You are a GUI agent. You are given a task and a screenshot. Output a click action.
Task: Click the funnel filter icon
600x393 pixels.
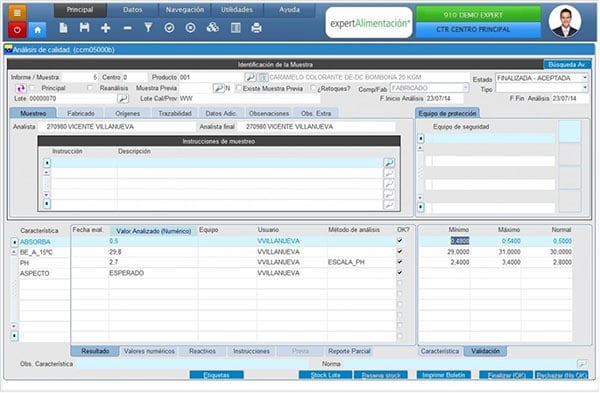[x=148, y=28]
